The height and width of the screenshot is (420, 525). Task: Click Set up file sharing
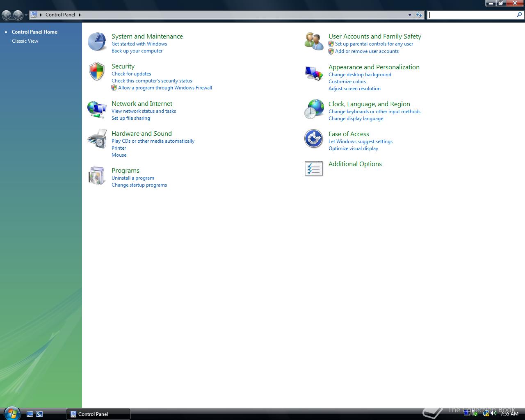(131, 118)
